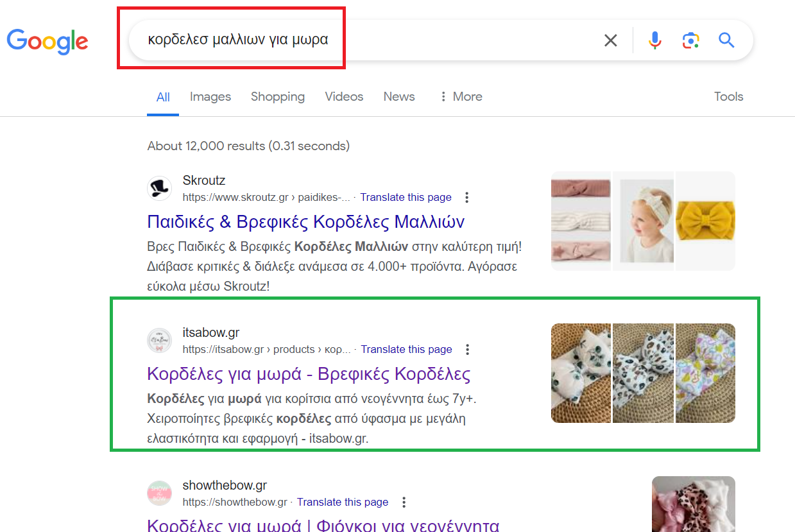Open Google Lens image search
The height and width of the screenshot is (532, 795).
tap(690, 41)
